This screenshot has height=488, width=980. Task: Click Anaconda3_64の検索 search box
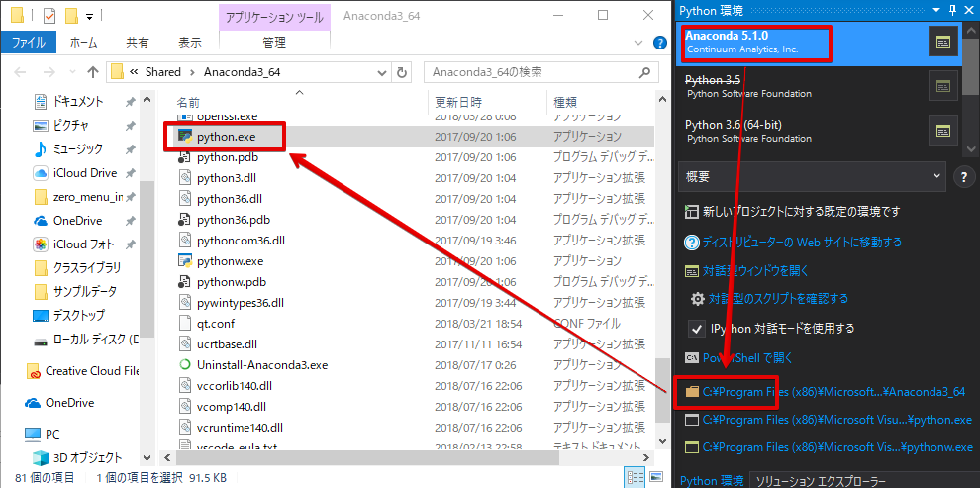coord(540,72)
